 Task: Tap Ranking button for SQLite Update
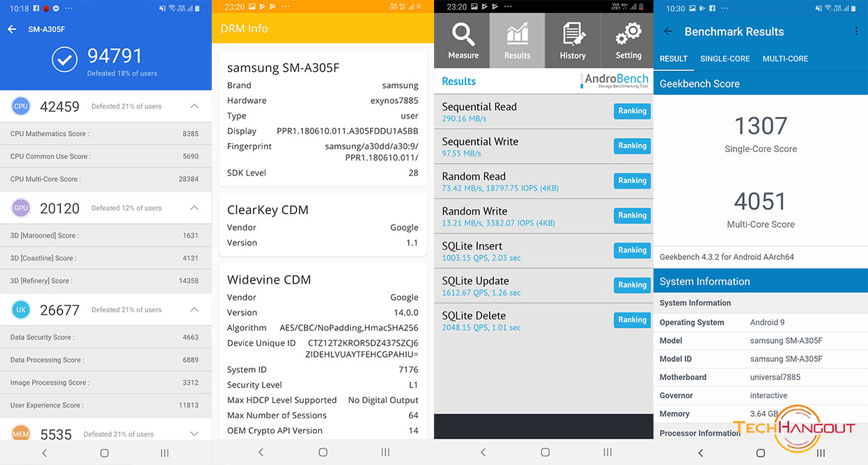633,285
